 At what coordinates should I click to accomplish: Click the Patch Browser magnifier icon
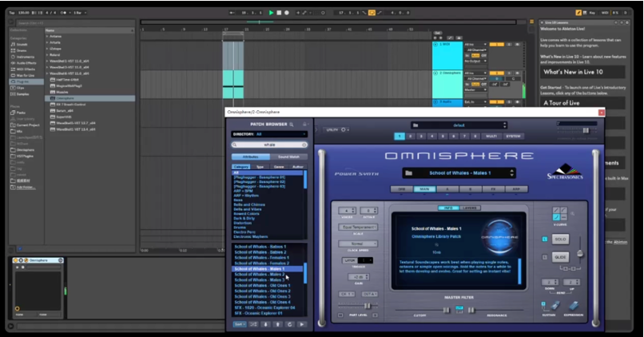(291, 125)
